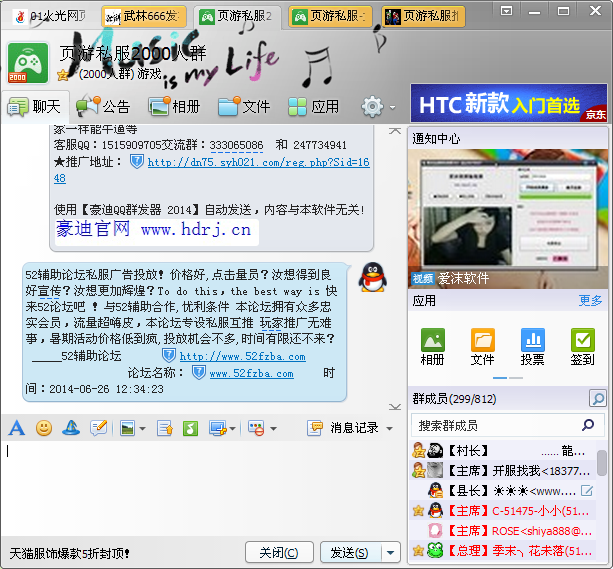Click the group number 333065086 link
The height and width of the screenshot is (569, 613).
coord(236,145)
